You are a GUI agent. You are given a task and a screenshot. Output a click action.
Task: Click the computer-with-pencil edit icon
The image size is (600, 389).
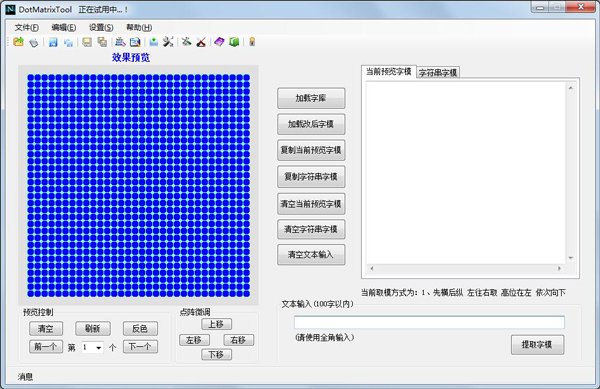pos(120,42)
